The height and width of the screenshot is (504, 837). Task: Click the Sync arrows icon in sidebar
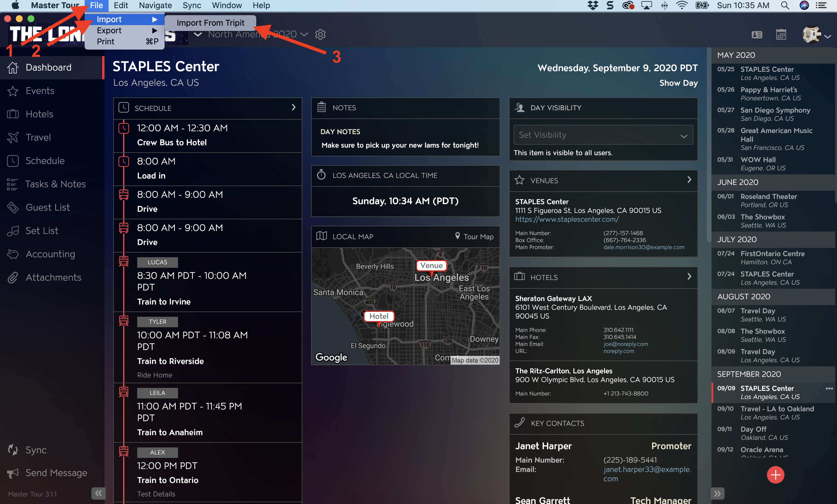13,450
